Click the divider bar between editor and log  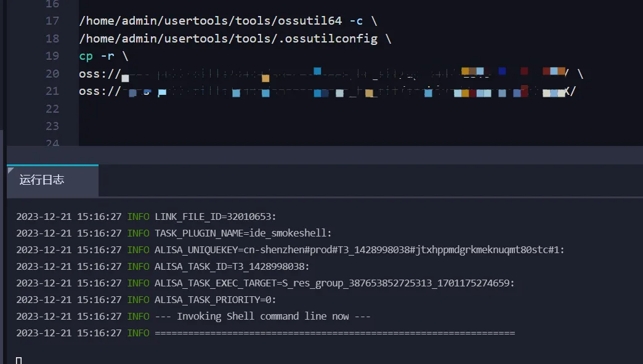pos(325,155)
